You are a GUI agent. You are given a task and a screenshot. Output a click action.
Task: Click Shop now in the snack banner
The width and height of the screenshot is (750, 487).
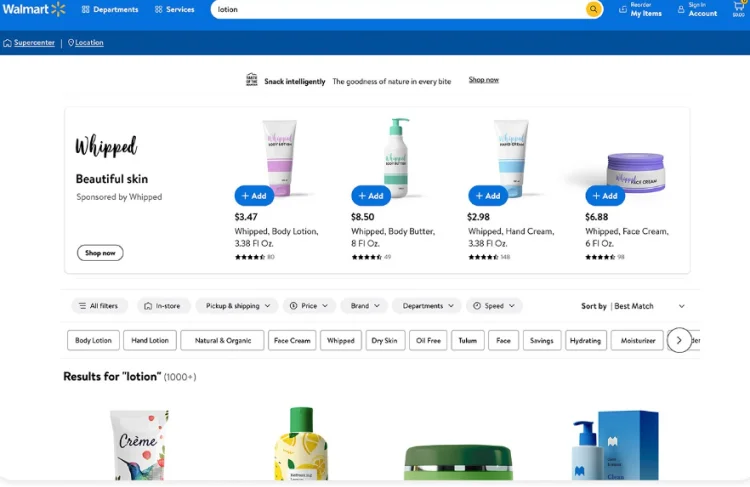pyautogui.click(x=484, y=80)
